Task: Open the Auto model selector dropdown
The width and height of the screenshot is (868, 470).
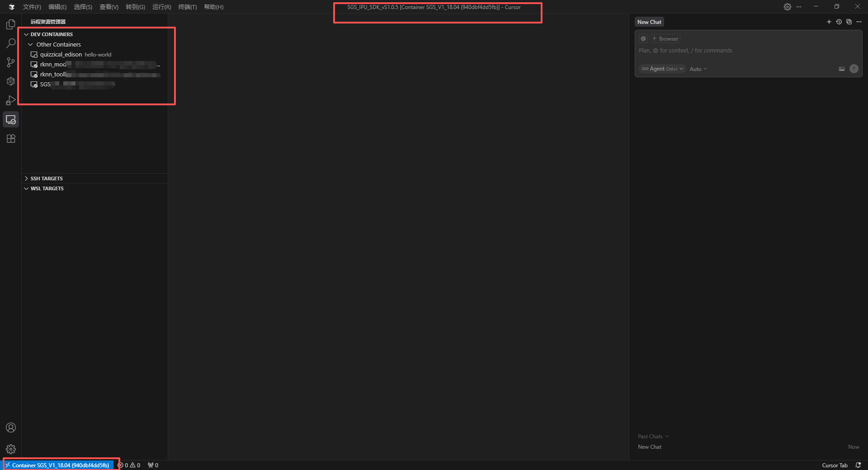Action: [x=698, y=69]
